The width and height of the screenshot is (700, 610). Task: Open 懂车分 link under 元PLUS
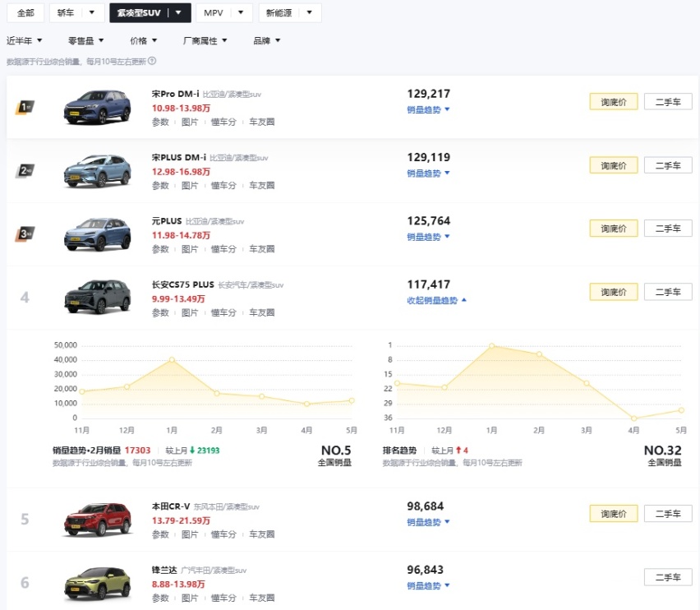(223, 249)
